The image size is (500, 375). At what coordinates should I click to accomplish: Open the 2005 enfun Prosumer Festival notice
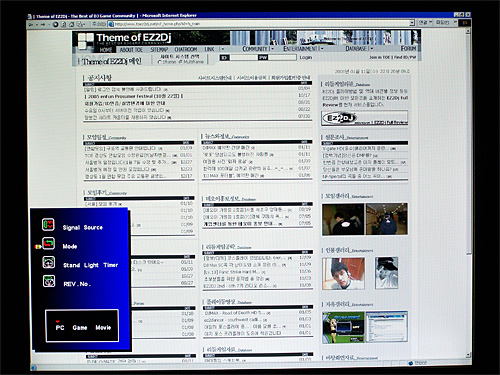click(x=134, y=96)
